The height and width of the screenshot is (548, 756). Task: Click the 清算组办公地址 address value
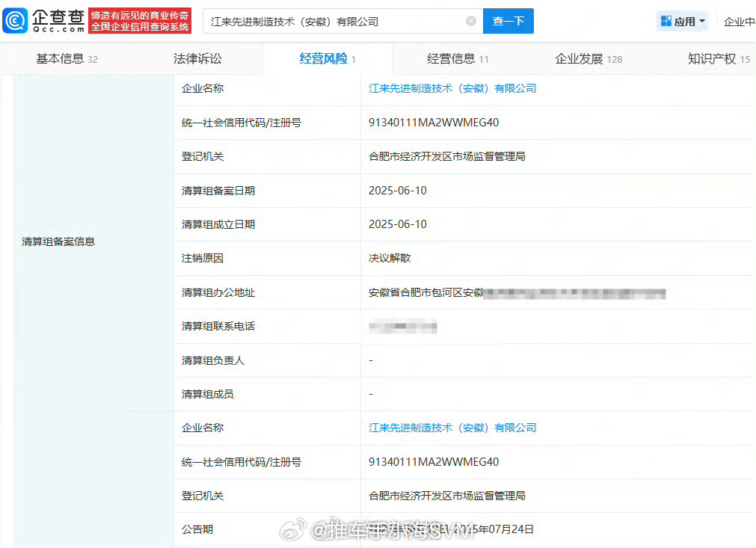click(x=517, y=292)
